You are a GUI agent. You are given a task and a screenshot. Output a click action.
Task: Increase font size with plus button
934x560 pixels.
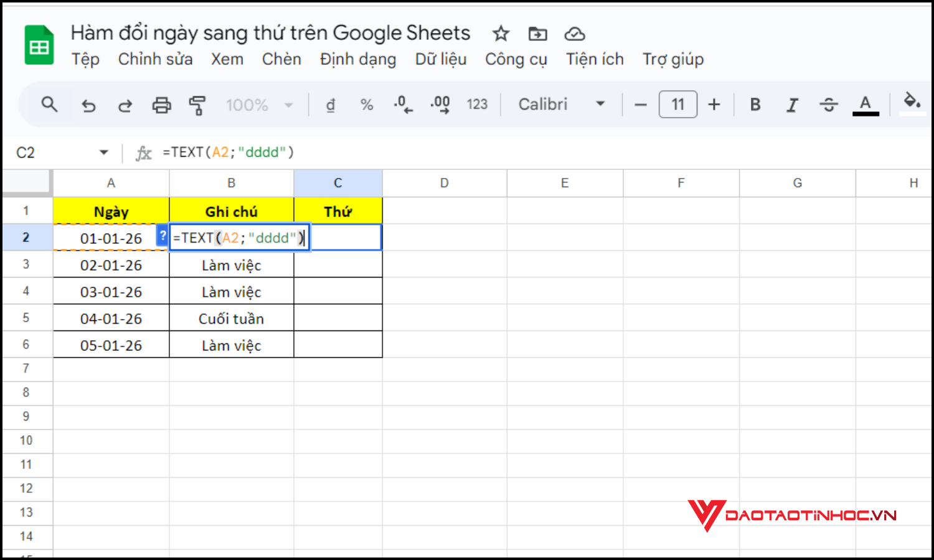point(714,104)
